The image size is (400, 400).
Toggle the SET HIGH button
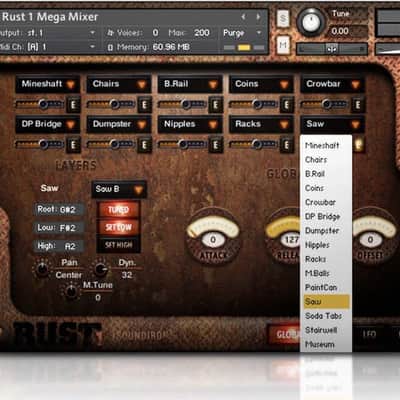(x=118, y=245)
